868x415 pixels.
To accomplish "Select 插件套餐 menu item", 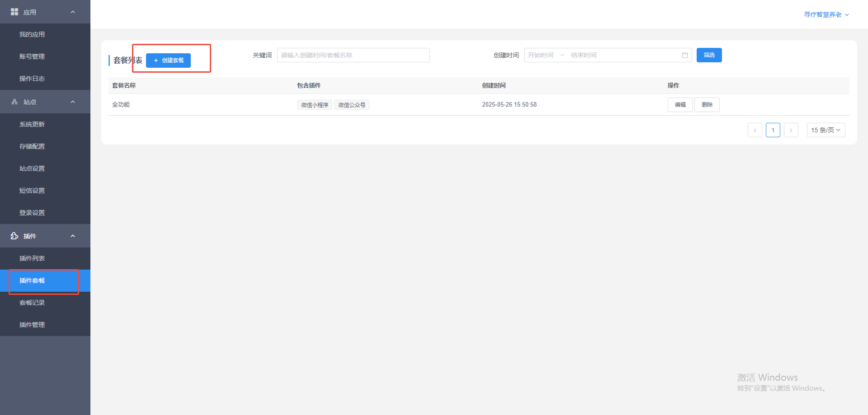I will click(x=45, y=280).
